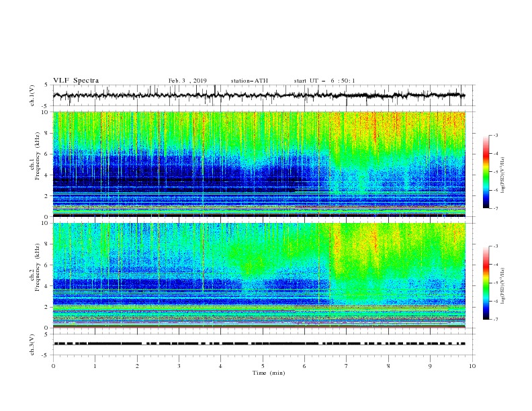532x411 pixels.
Task: Click the ch.1 spectrogram color scale bar
Action: coord(486,172)
